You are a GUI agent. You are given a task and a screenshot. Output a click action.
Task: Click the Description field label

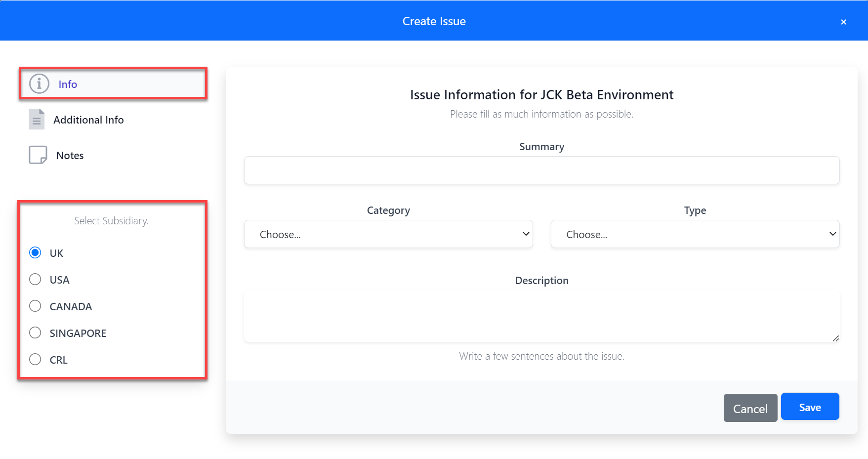pos(542,281)
